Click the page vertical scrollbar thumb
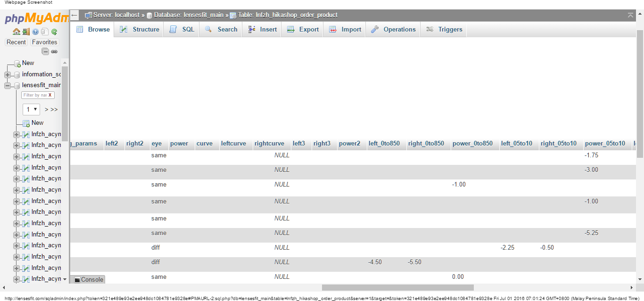 click(x=640, y=93)
